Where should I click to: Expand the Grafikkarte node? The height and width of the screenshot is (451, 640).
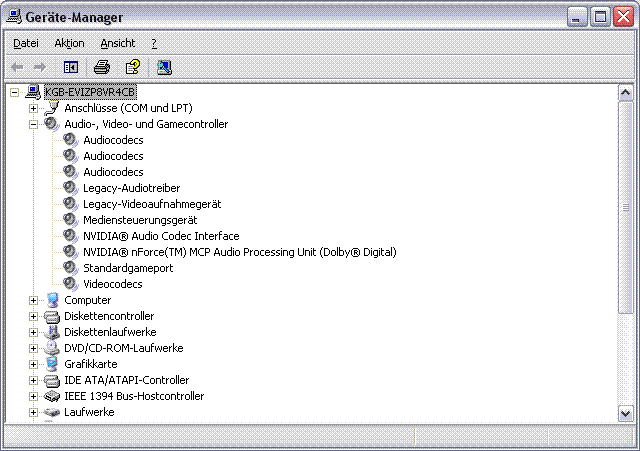click(x=33, y=364)
